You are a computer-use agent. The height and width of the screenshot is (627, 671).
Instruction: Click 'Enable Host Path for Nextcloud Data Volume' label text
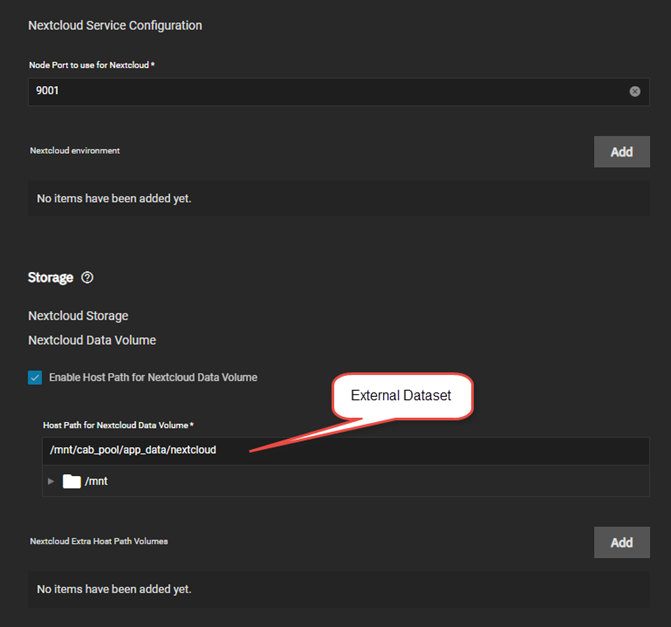(153, 377)
